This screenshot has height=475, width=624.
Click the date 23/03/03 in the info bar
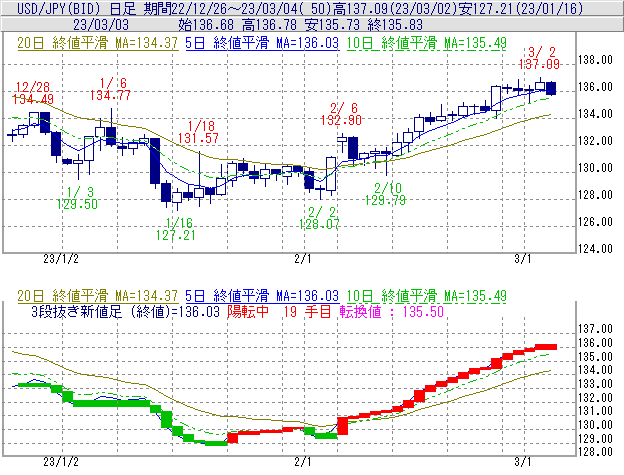coord(101,25)
